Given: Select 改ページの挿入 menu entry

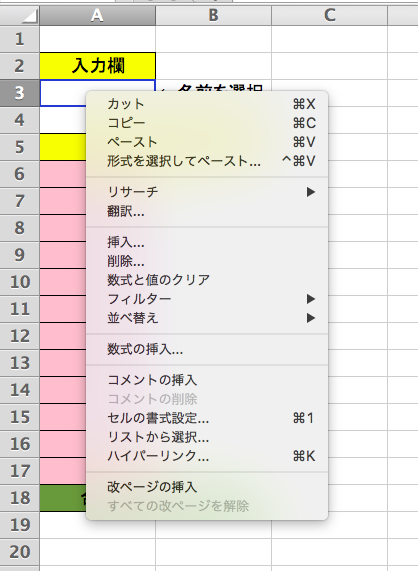Looking at the screenshot, I should (207, 487).
